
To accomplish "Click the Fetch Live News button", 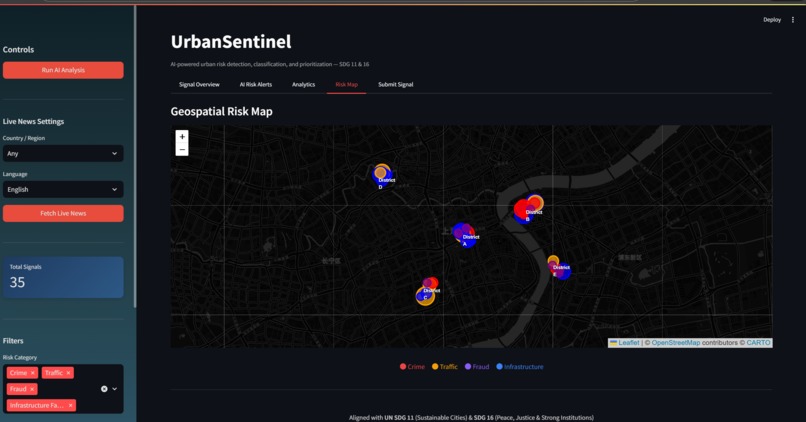I will coord(63,213).
